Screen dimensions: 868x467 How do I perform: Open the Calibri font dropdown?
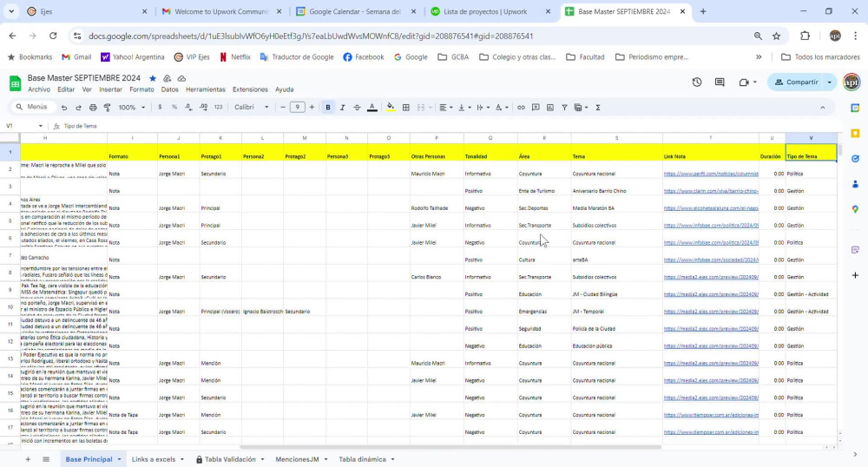(252, 108)
